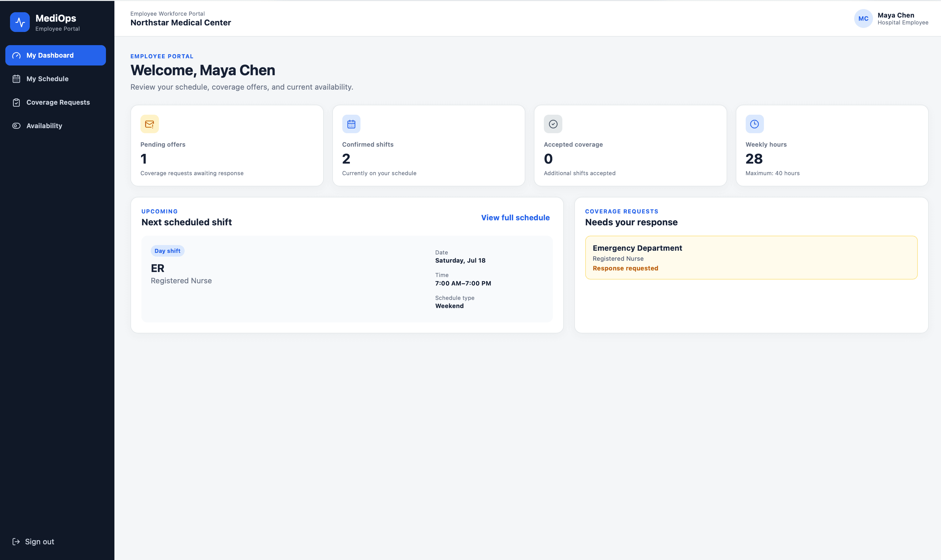Click the Sign out arrow icon
The width and height of the screenshot is (941, 560).
coord(16,542)
